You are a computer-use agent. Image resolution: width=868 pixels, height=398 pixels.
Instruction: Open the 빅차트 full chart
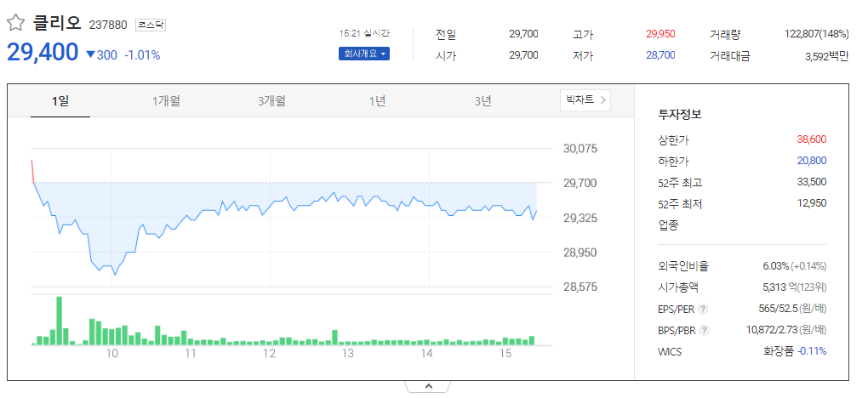coord(585,100)
